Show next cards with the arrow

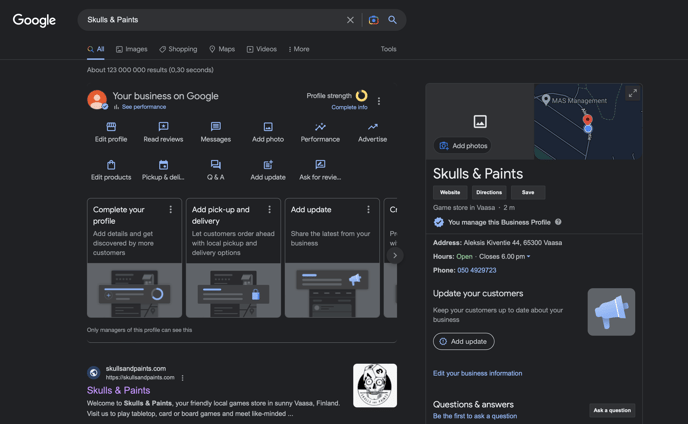click(395, 255)
